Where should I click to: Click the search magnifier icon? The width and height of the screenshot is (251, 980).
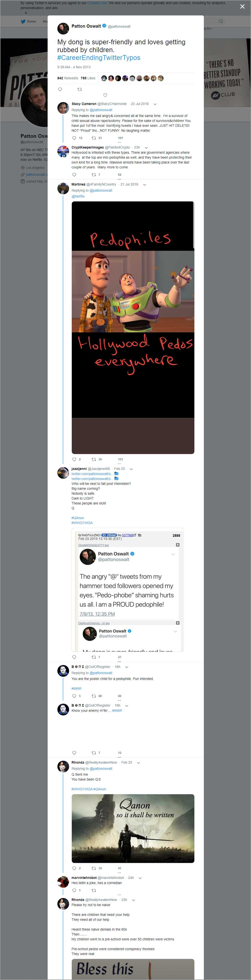220,21
